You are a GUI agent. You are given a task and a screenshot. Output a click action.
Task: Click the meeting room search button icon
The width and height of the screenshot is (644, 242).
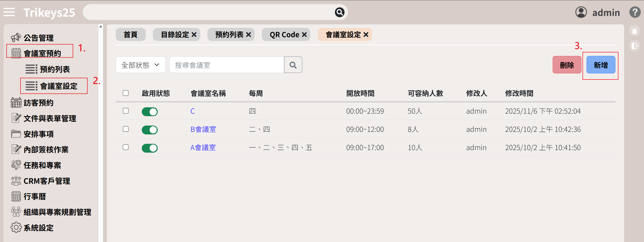pos(293,65)
